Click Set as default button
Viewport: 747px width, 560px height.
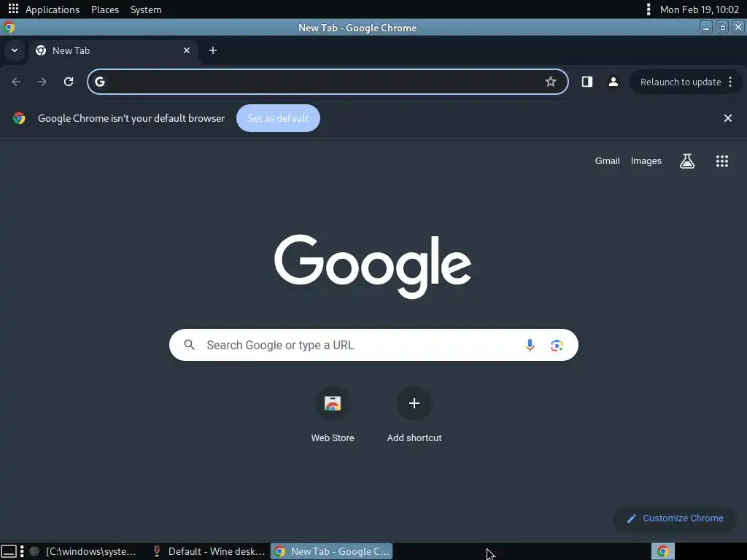click(x=278, y=118)
